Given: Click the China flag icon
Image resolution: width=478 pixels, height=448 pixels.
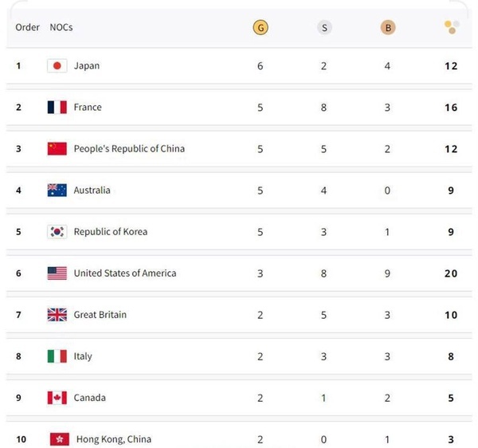Looking at the screenshot, I should tap(57, 149).
